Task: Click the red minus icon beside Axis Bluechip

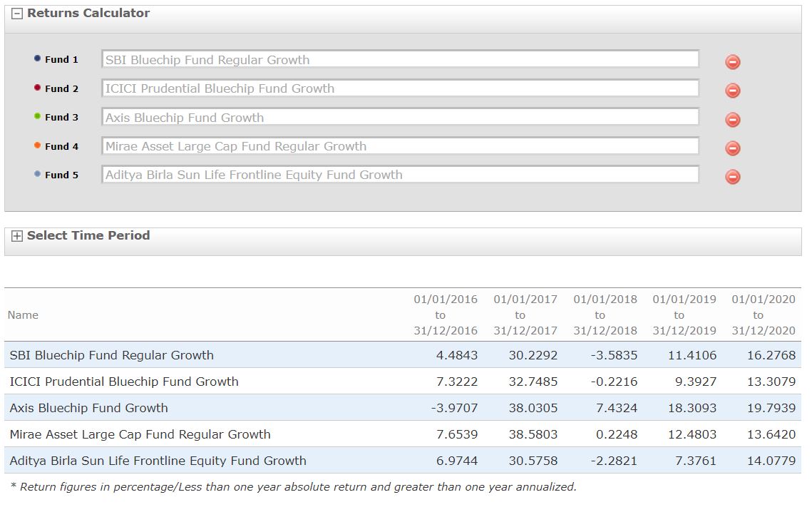Action: pos(732,120)
